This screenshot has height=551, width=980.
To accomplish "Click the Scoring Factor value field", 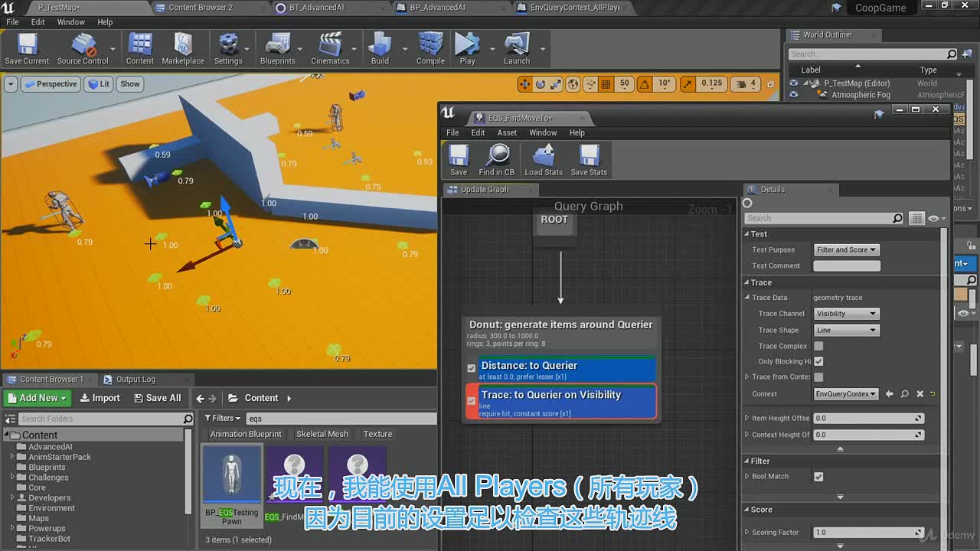I will 868,532.
